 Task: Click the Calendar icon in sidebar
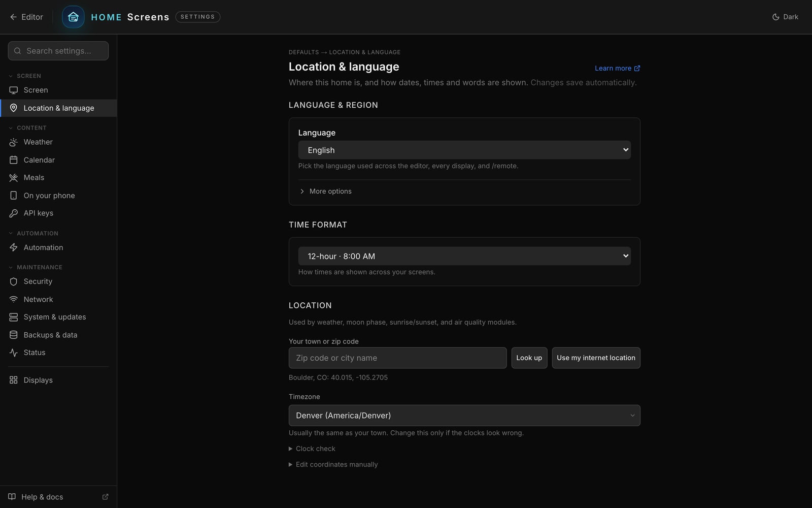pos(14,160)
